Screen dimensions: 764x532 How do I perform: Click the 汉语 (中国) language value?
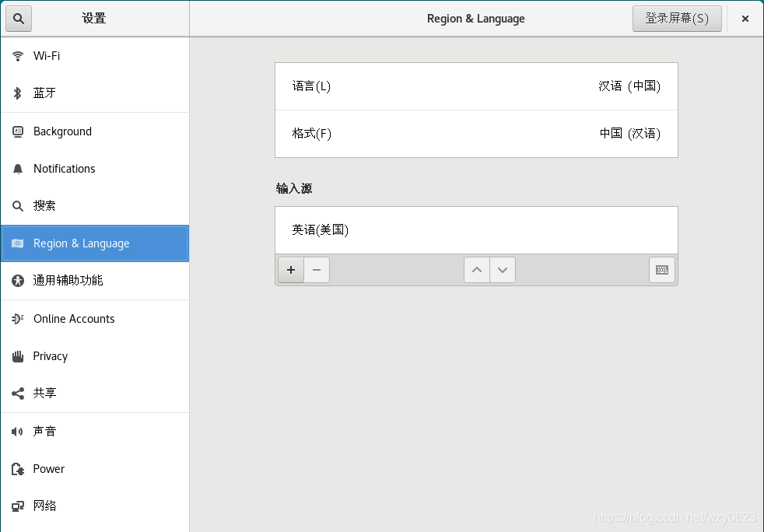click(x=629, y=86)
